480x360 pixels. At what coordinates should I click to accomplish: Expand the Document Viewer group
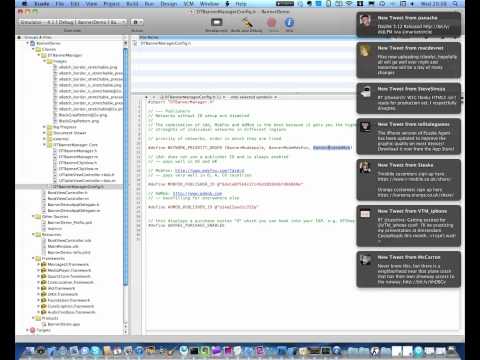pyautogui.click(x=45, y=133)
